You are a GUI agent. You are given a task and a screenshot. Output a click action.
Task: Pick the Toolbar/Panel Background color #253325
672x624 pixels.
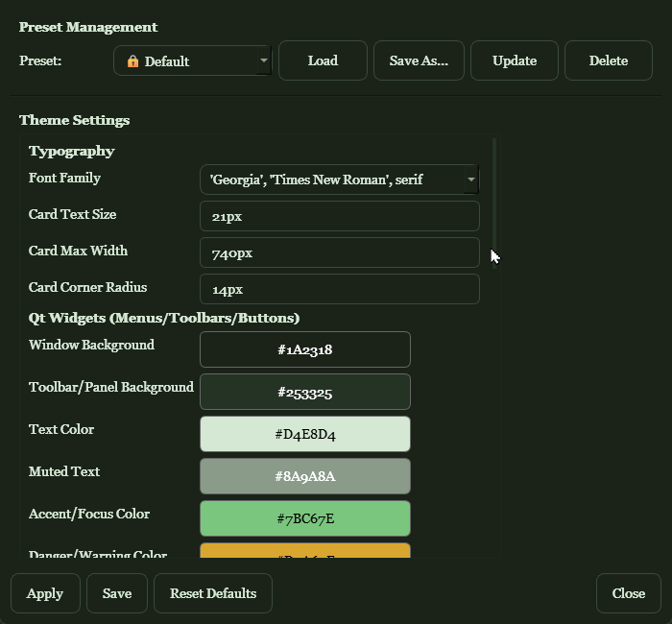[x=304, y=392]
